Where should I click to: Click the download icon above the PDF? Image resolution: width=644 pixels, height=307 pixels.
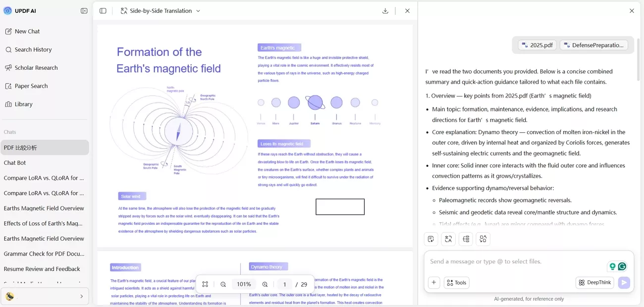(x=385, y=10)
